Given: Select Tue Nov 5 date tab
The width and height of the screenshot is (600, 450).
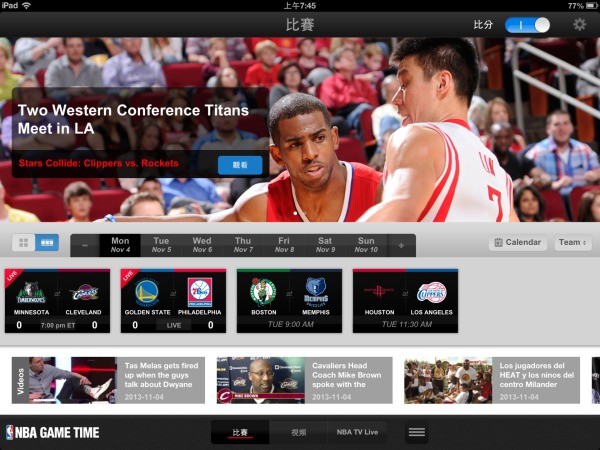Looking at the screenshot, I should [x=161, y=245].
